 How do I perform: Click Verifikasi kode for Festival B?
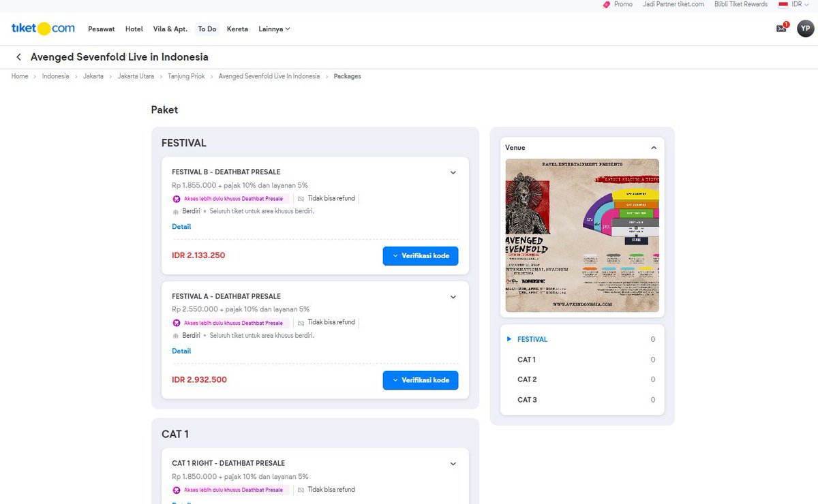click(x=421, y=256)
